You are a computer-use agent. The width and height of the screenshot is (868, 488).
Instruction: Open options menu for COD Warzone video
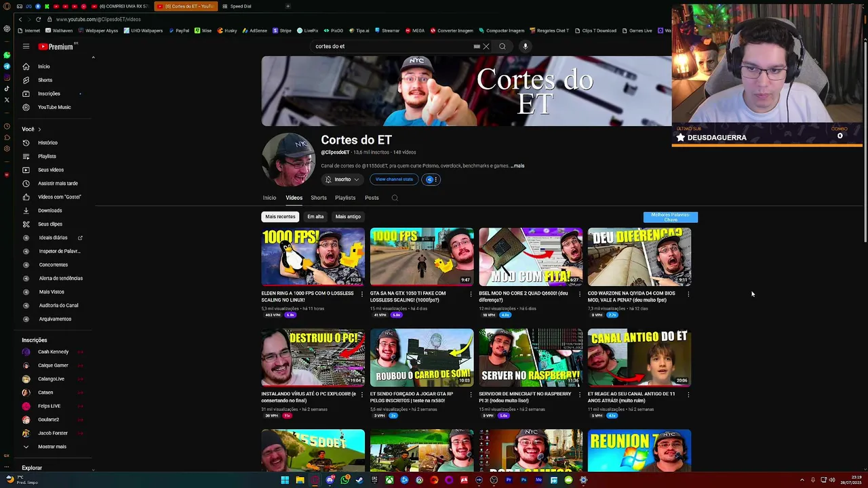point(688,294)
